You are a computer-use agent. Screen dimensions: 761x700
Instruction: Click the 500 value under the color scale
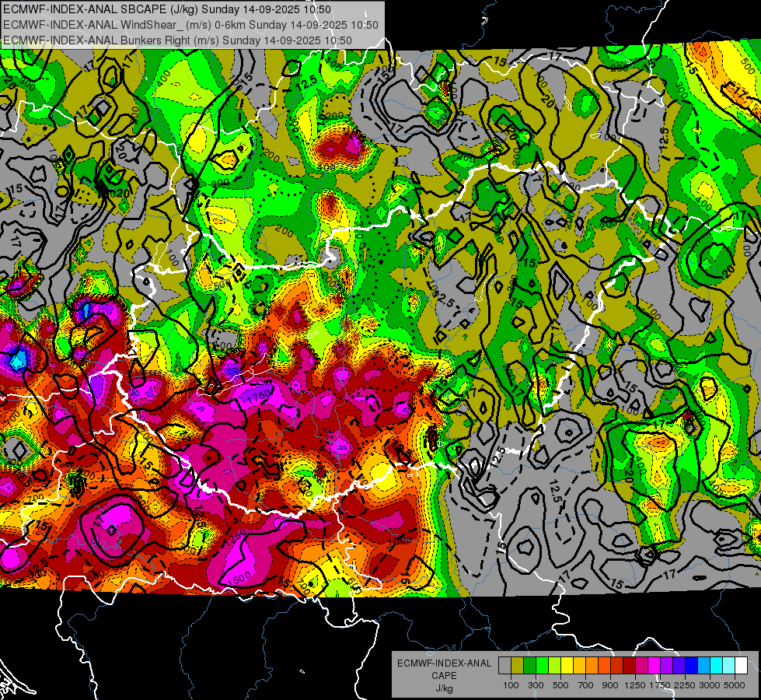click(x=560, y=685)
